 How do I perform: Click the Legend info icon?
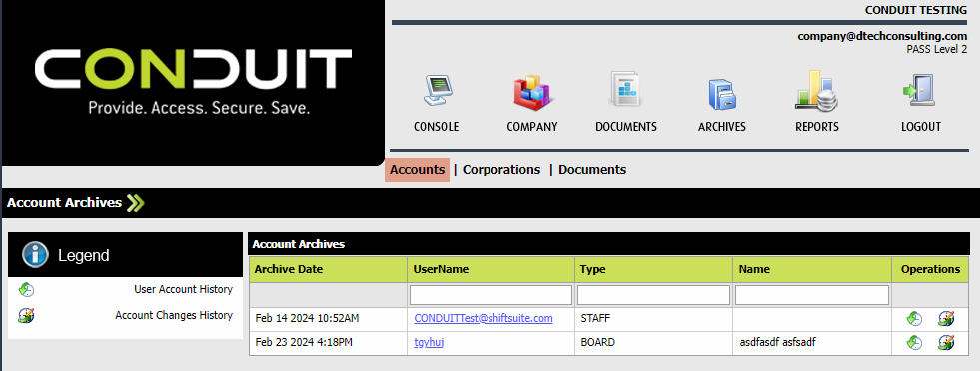tap(34, 255)
